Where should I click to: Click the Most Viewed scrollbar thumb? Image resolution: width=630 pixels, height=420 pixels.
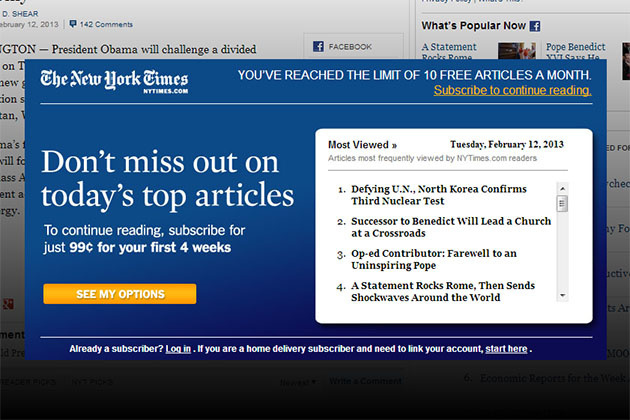562,203
